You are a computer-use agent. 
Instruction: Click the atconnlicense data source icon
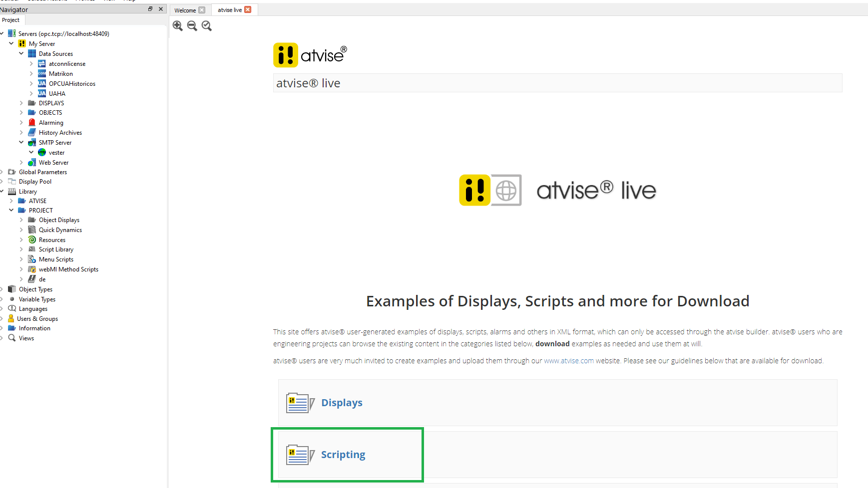click(42, 63)
